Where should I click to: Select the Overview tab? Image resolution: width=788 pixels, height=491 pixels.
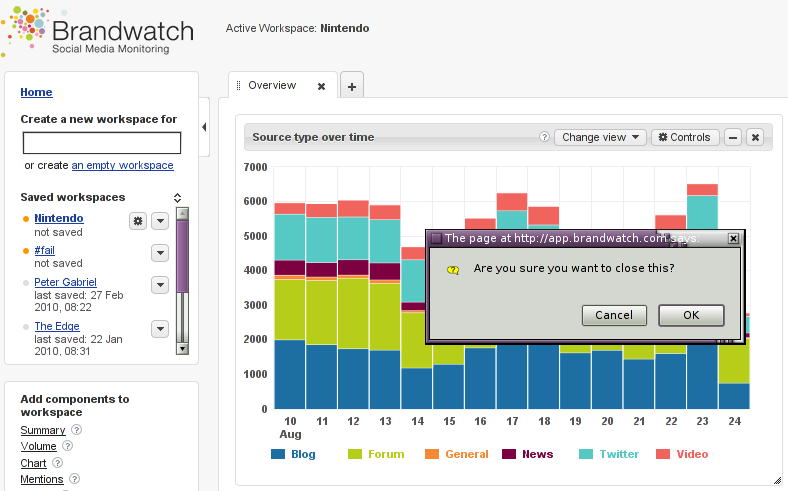click(272, 85)
